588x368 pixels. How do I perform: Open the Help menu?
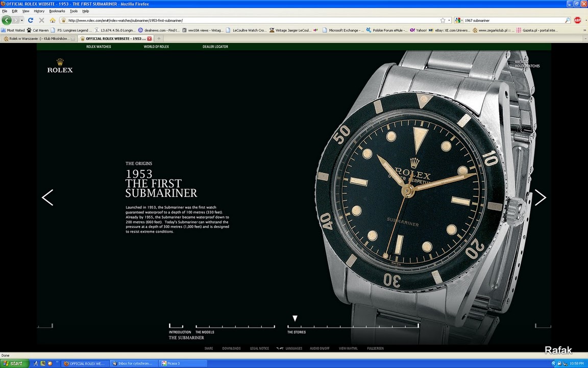coord(86,11)
